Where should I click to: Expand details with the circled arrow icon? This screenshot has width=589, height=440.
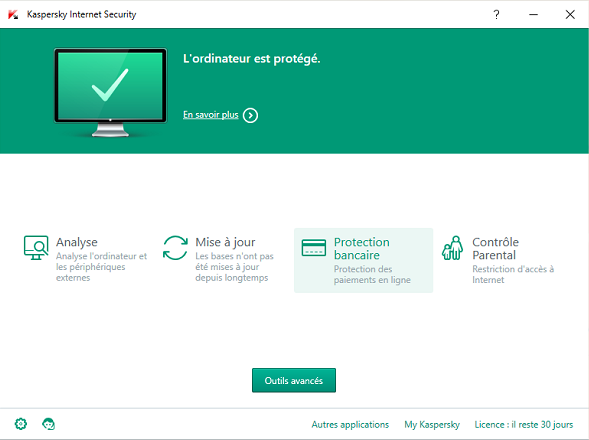coord(250,115)
